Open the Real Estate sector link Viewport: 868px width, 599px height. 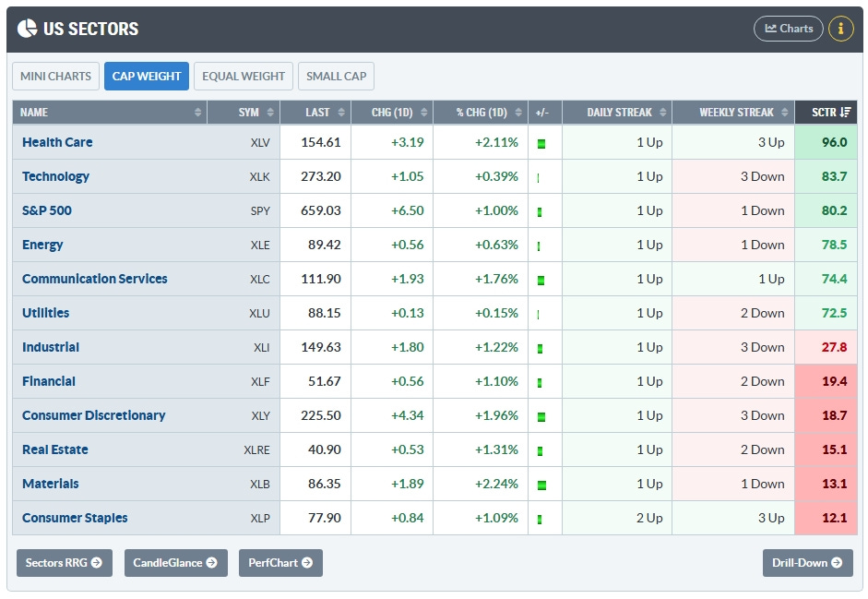tap(54, 449)
